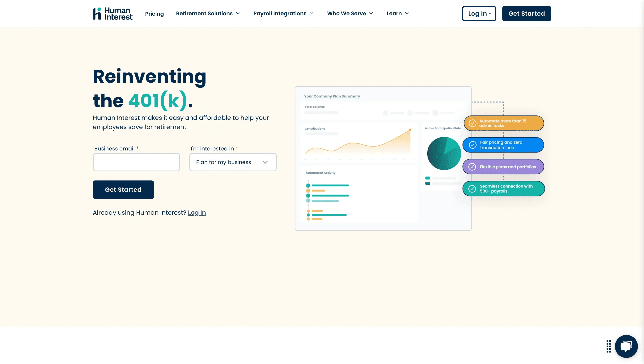Click the Human Interest logo
The width and height of the screenshot is (644, 364).
112,14
